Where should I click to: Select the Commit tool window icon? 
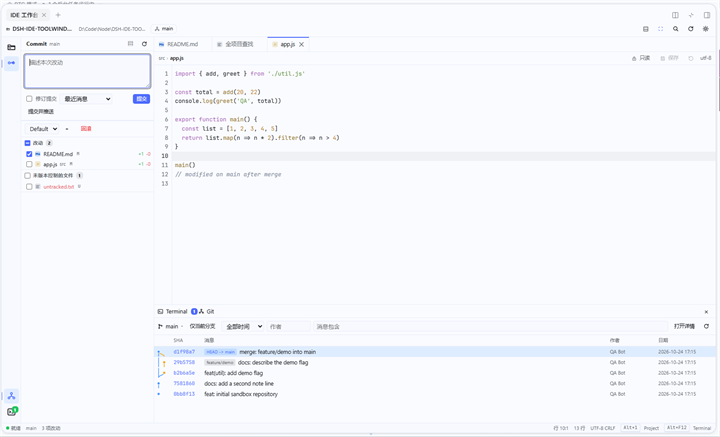tap(11, 63)
